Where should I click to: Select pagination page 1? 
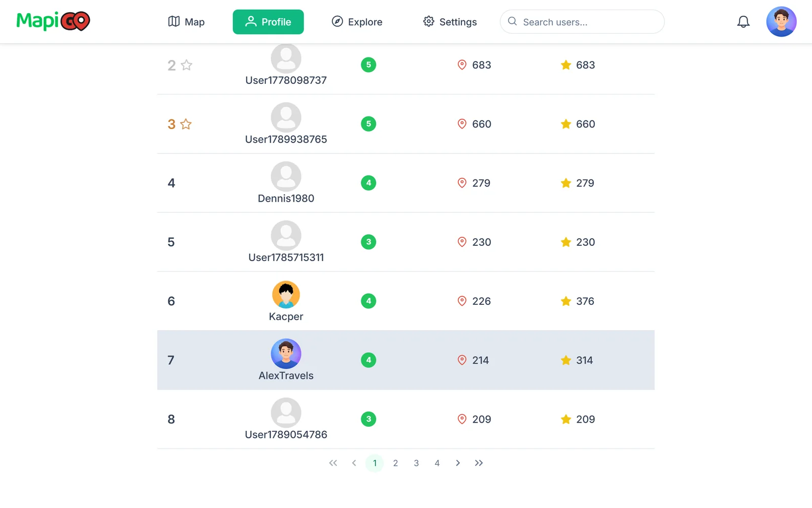tap(375, 463)
